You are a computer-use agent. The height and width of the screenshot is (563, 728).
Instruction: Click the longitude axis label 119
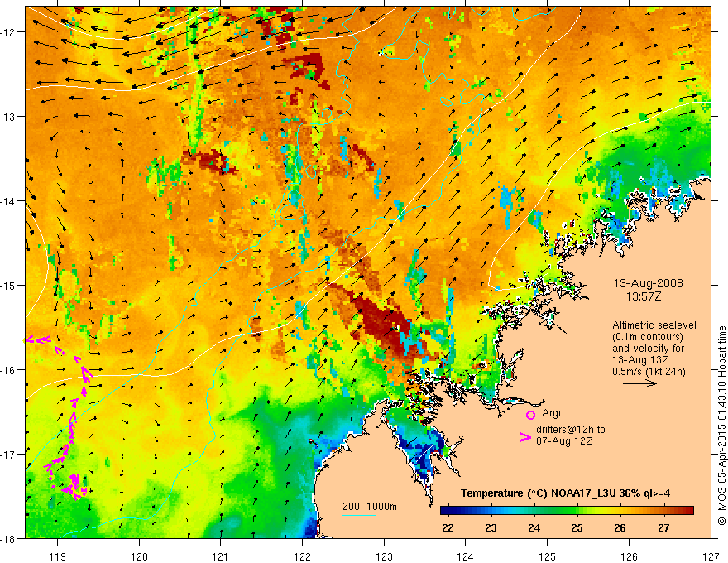(x=58, y=557)
